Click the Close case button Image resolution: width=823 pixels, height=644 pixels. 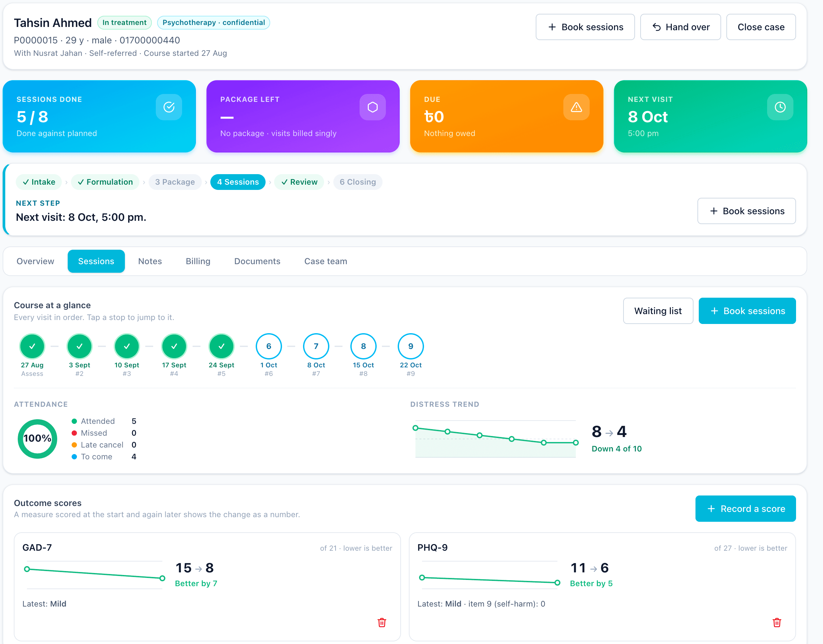[761, 27]
